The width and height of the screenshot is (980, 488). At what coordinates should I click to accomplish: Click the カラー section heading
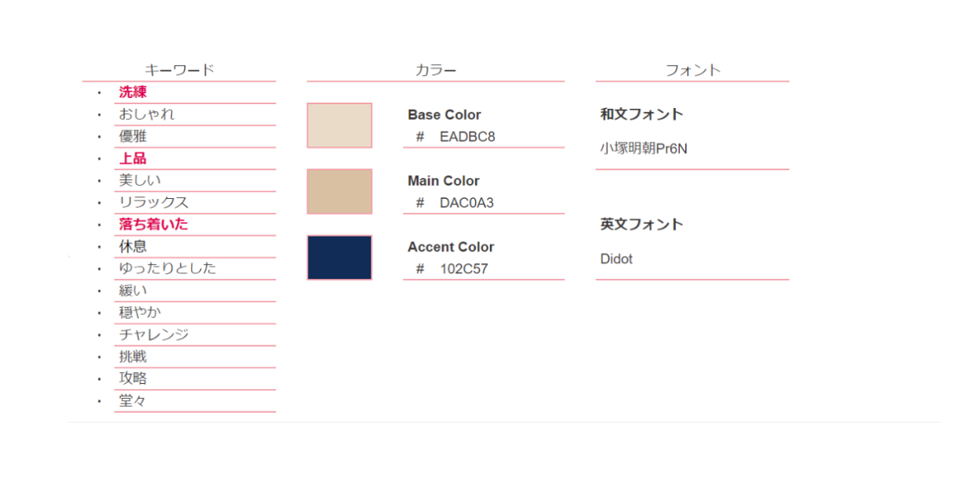pos(436,70)
